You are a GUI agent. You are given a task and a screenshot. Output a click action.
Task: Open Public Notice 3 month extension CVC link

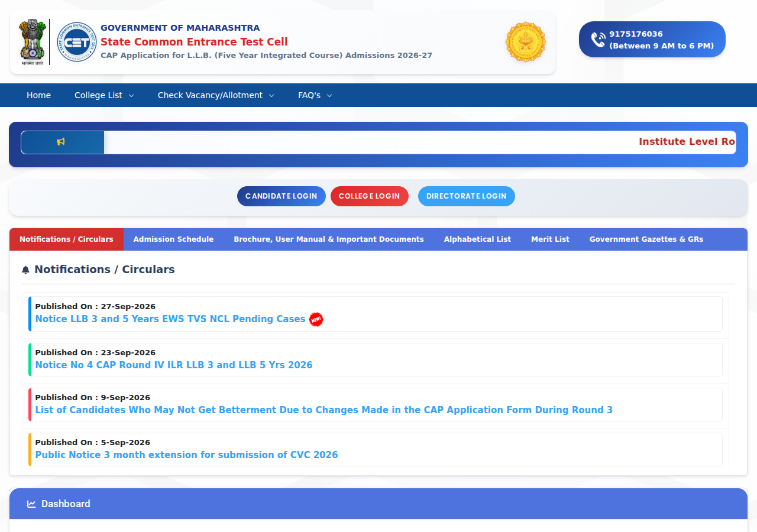pos(187,455)
